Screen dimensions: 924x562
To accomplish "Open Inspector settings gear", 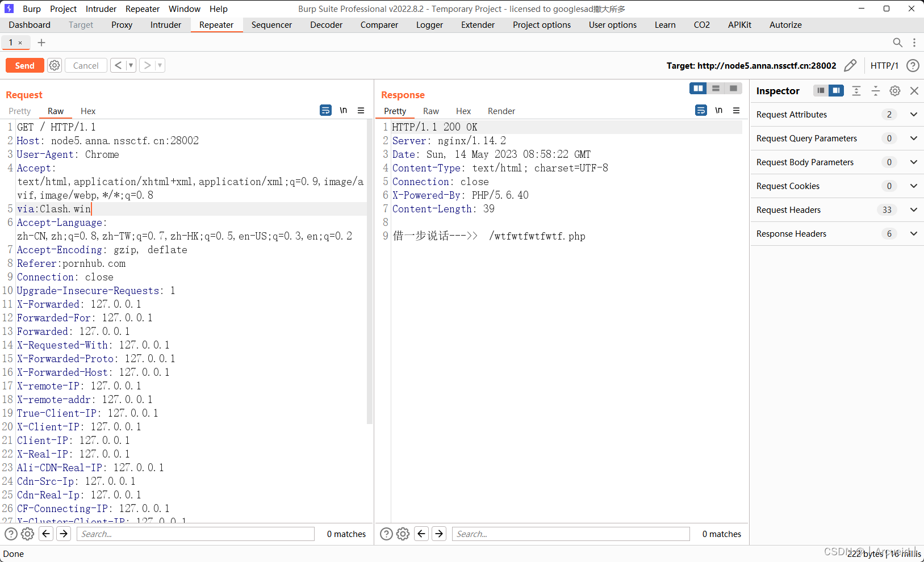I will (895, 90).
